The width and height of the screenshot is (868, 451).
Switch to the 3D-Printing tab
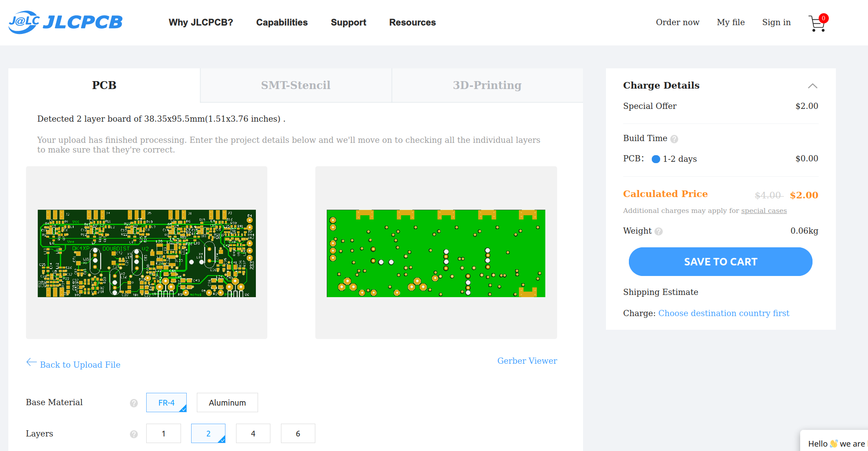pyautogui.click(x=487, y=85)
